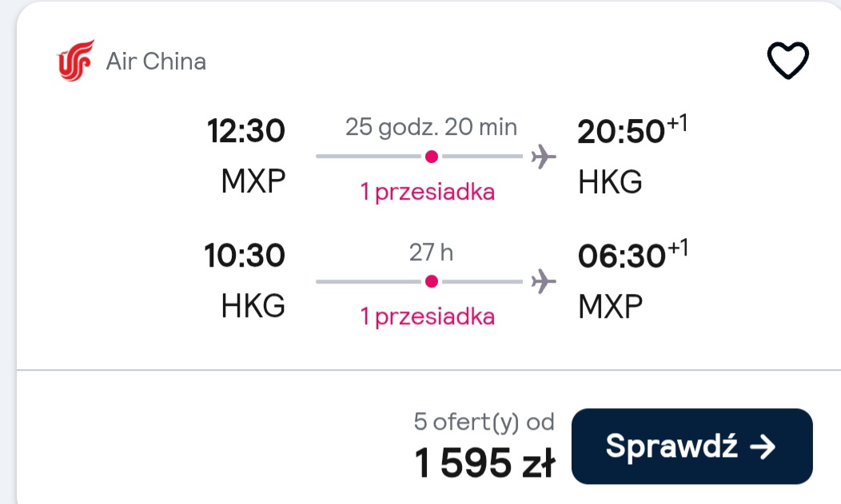Viewport: 841px width, 504px height.
Task: Click the return flight airplane icon
Action: [544, 281]
